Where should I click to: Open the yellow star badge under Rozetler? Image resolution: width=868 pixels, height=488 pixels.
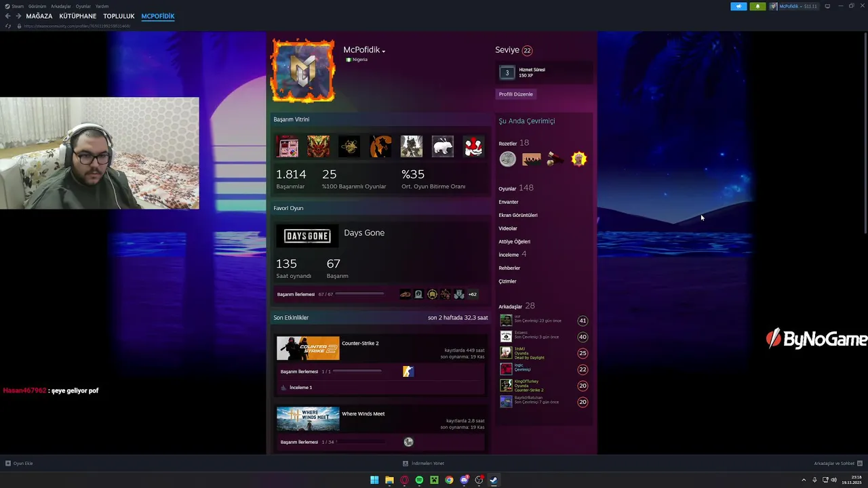[x=578, y=159]
